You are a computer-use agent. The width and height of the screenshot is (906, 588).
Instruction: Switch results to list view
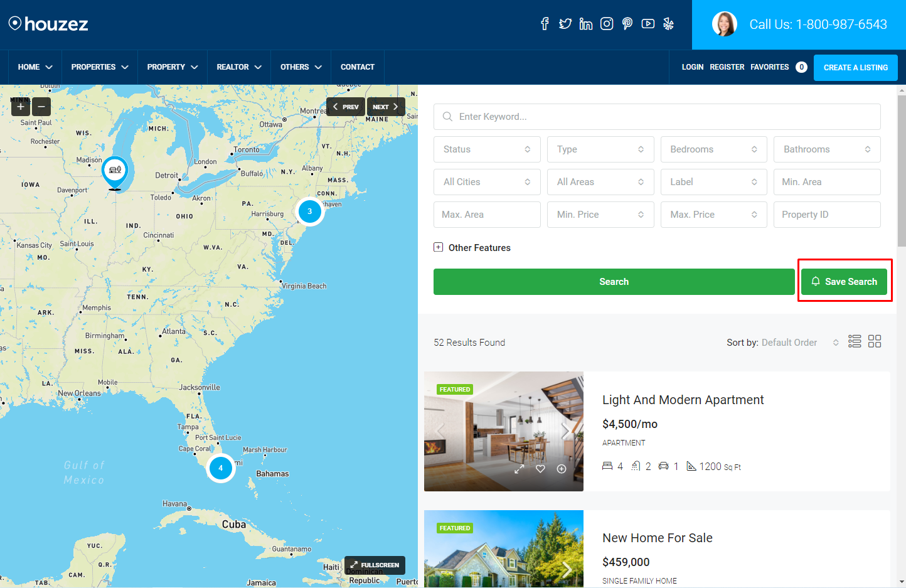855,341
